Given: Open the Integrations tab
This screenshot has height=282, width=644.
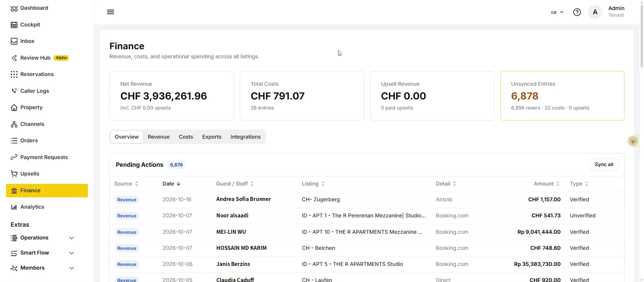Looking at the screenshot, I should pyautogui.click(x=246, y=137).
